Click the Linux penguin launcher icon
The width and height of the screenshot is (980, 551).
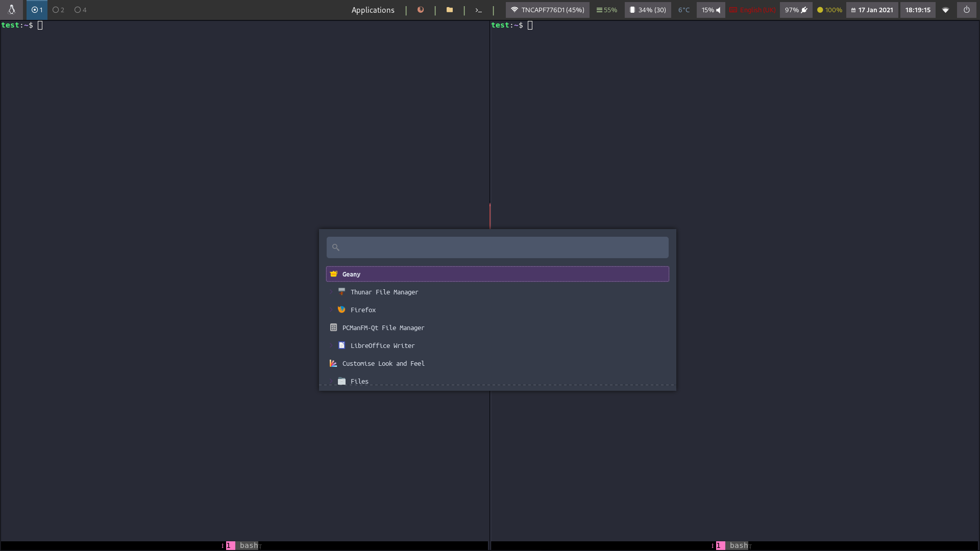[11, 10]
